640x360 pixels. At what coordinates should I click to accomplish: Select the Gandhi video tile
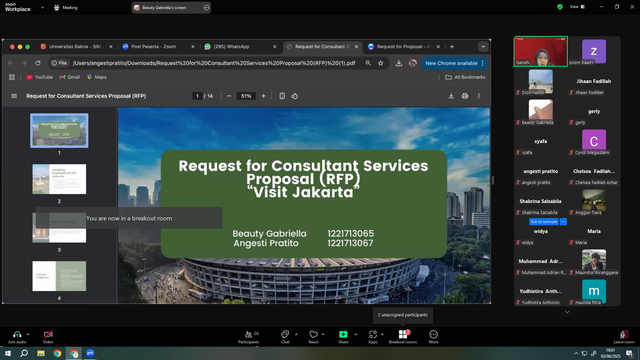click(541, 51)
